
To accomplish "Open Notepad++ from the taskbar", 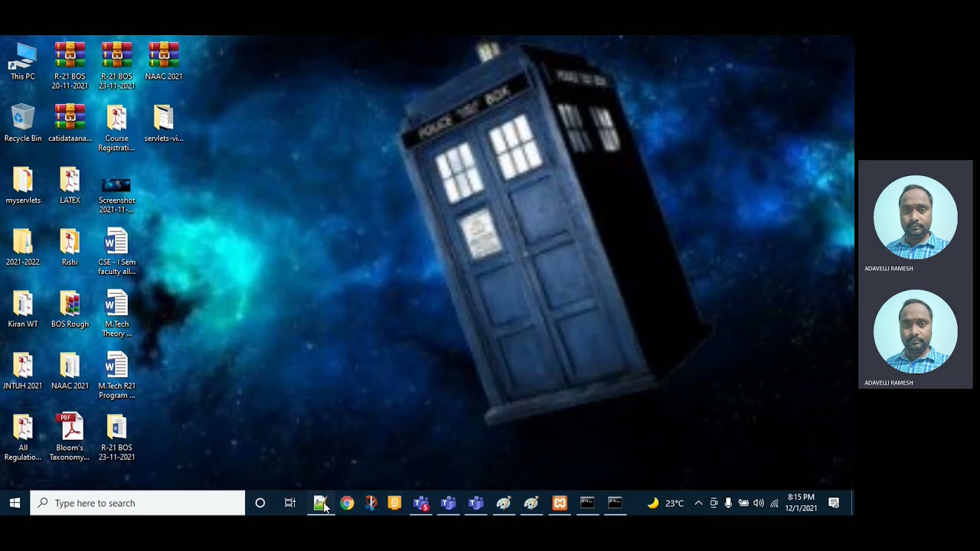I will tap(320, 503).
